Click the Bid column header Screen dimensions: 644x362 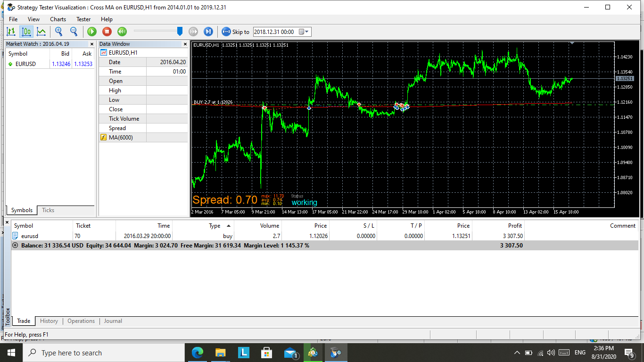61,54
